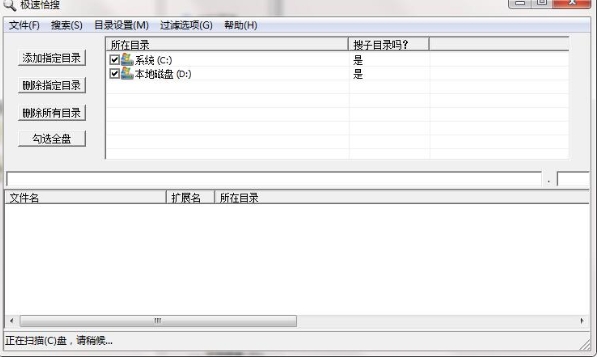Focus the file name search input field
This screenshot has height=360, width=604.
coord(274,179)
